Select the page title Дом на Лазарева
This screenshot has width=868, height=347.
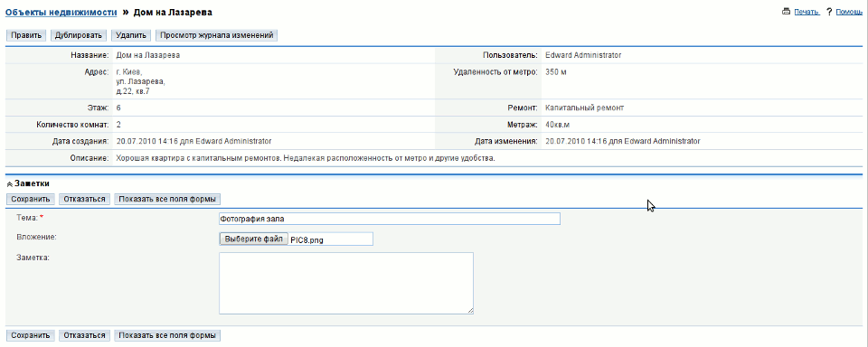coord(173,12)
